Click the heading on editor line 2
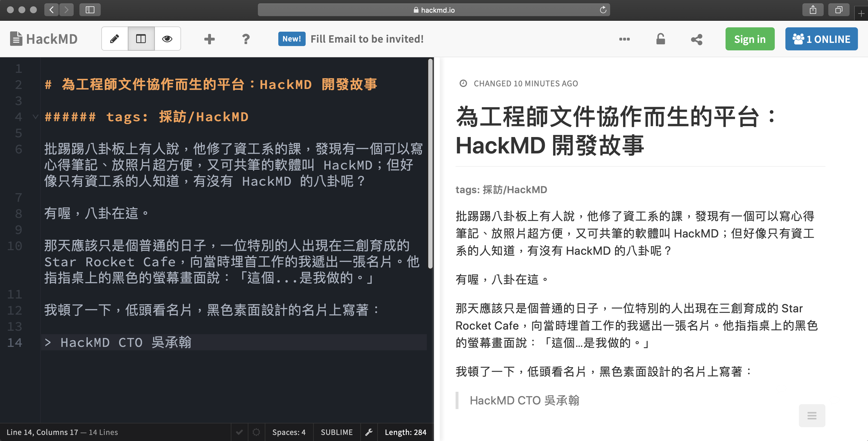 (x=211, y=84)
